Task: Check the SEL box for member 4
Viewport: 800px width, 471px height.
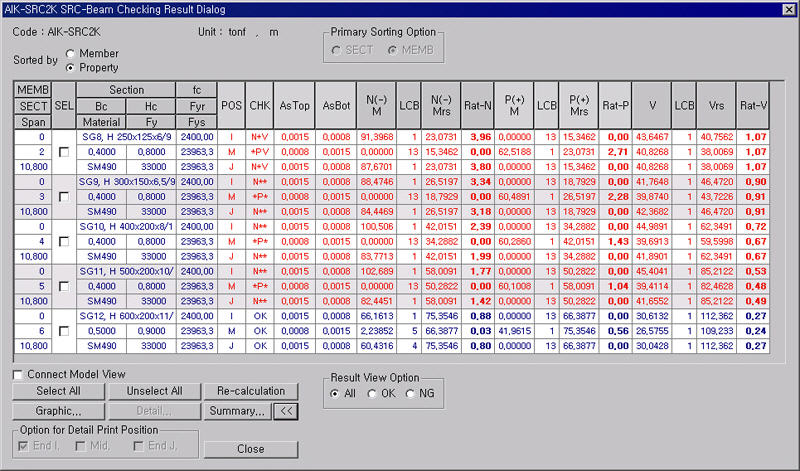Action: (64, 242)
